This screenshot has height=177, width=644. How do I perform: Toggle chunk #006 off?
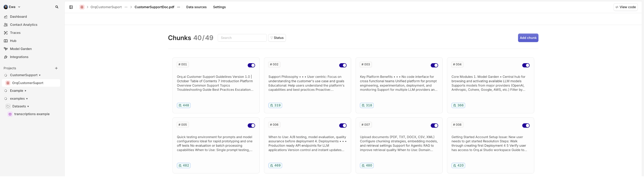point(343,126)
